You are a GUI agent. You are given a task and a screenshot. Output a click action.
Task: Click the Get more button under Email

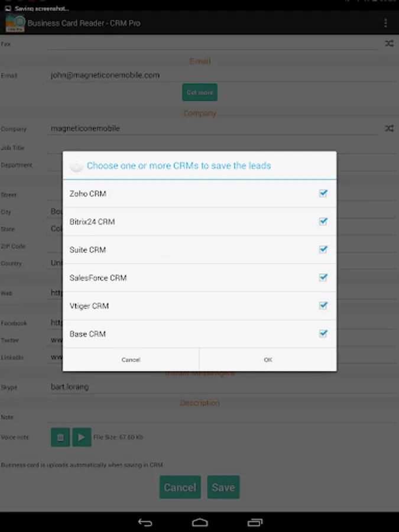(x=200, y=92)
